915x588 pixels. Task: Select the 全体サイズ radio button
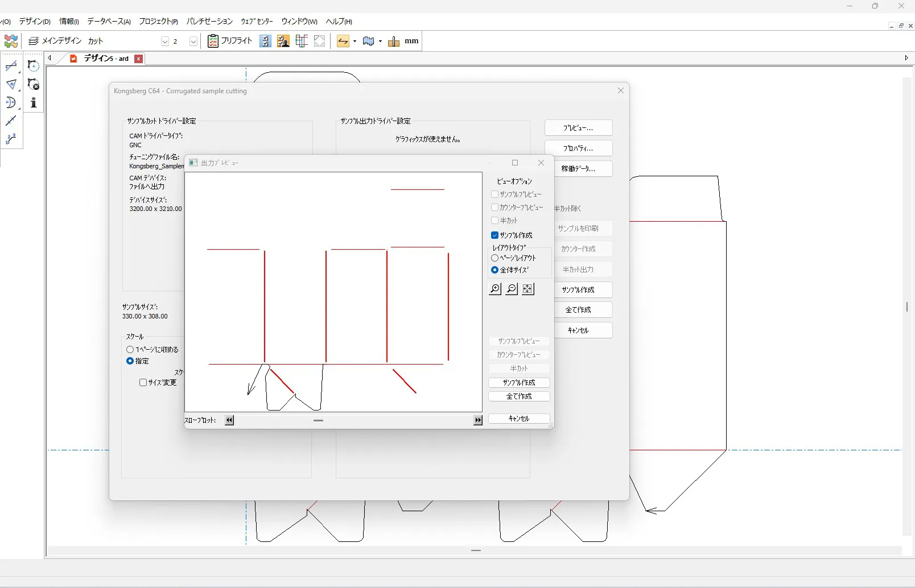coord(494,270)
